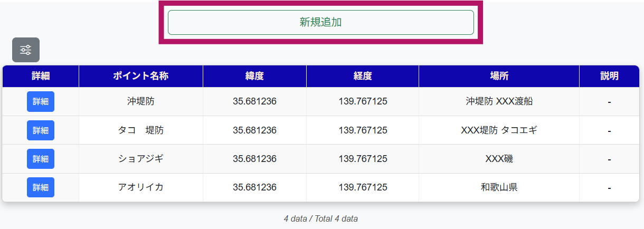Select the アオリイカ point name cell
Image resolution: width=644 pixels, height=229 pixels.
140,187
